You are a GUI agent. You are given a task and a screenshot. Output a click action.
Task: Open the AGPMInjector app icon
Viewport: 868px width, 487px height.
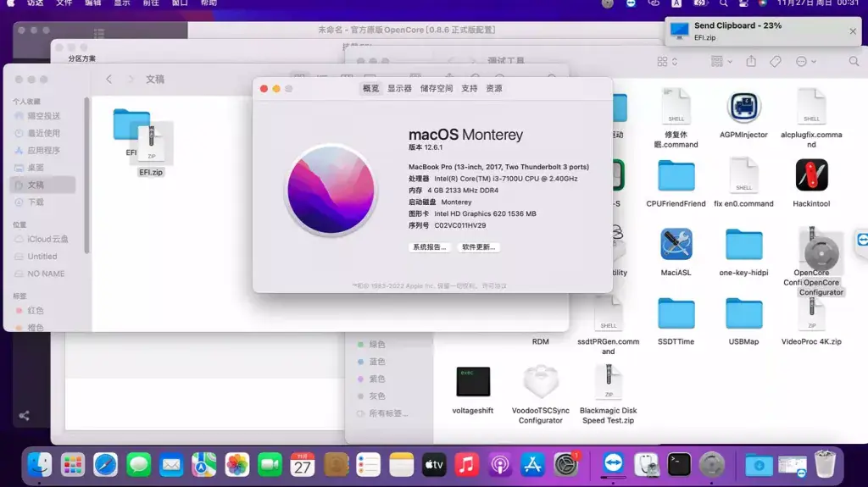[743, 108]
